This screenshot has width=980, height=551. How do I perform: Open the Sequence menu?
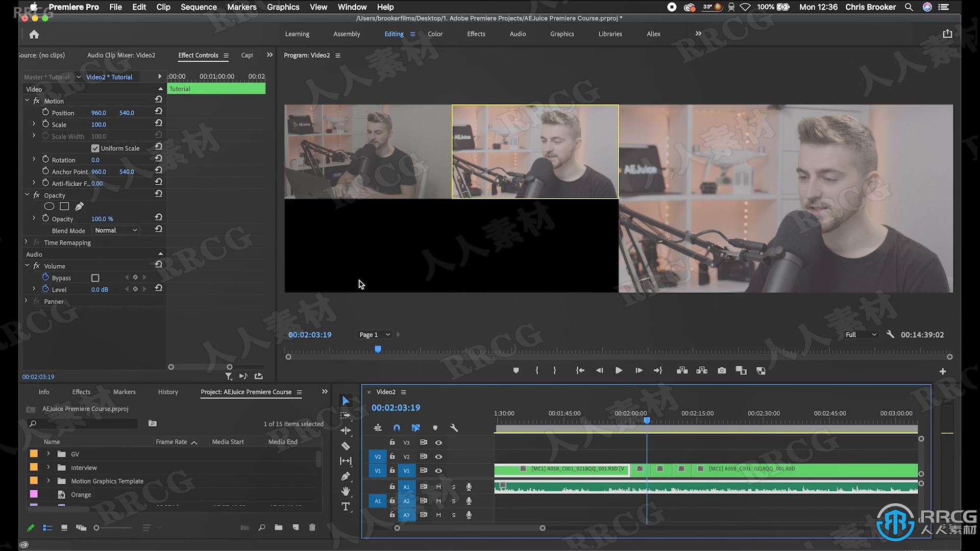click(199, 7)
